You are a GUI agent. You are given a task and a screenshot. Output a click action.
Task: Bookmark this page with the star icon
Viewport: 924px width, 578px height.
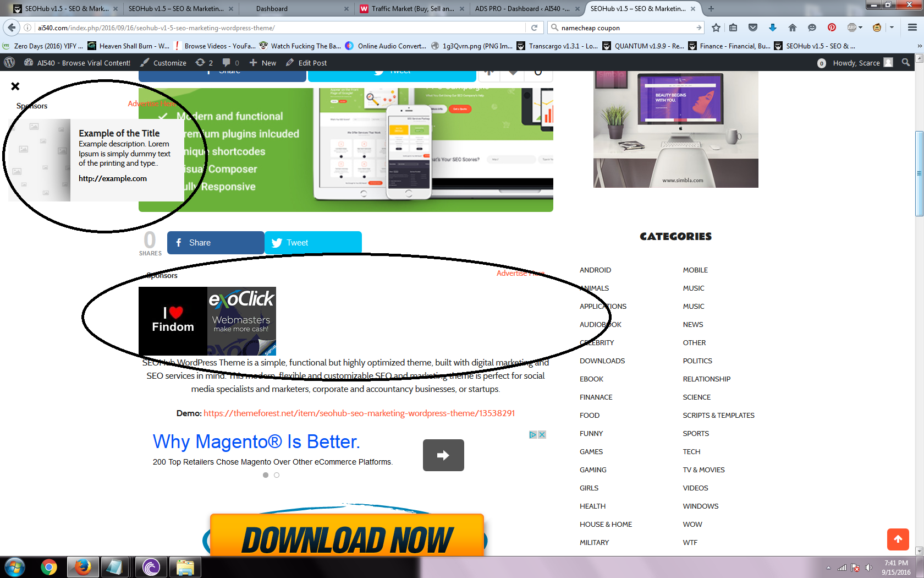(716, 28)
